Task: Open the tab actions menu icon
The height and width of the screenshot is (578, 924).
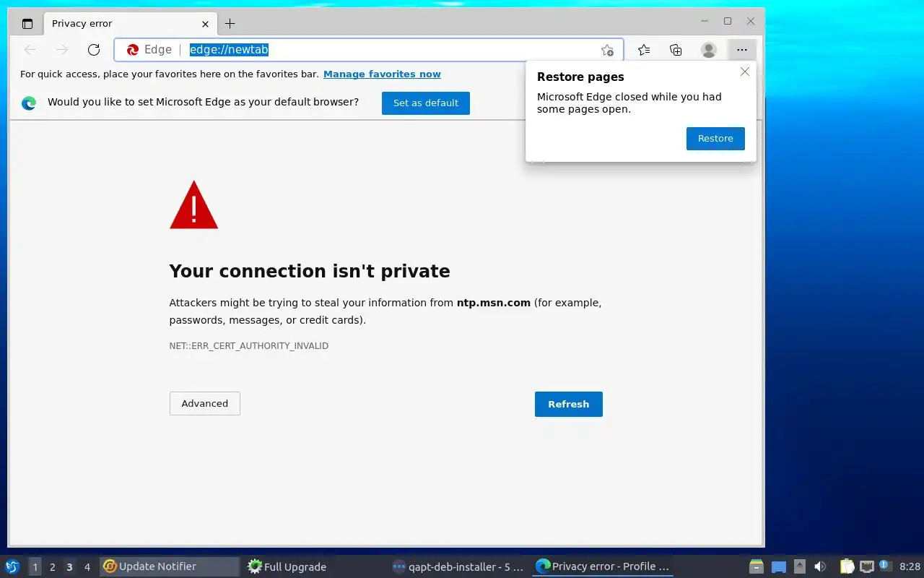Action: [x=27, y=23]
